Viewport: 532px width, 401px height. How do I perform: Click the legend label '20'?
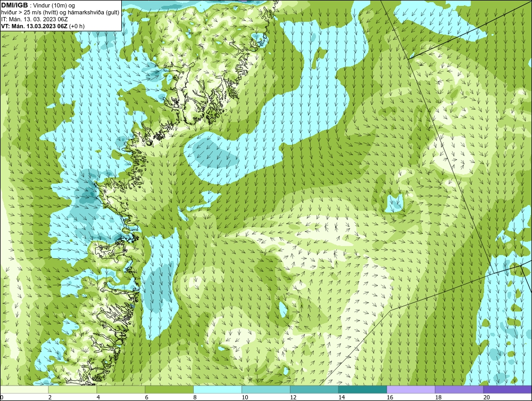pyautogui.click(x=487, y=397)
